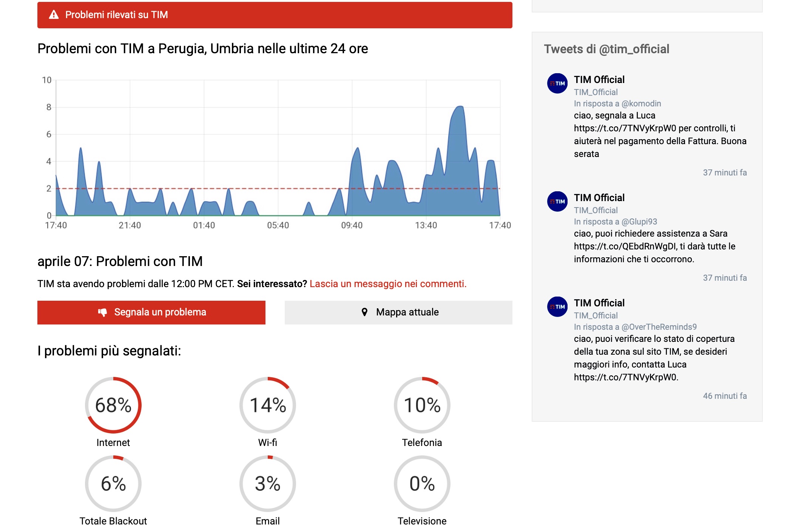Image resolution: width=793 pixels, height=532 pixels.
Task: Click the 68% Internet progress circle
Action: tap(113, 405)
